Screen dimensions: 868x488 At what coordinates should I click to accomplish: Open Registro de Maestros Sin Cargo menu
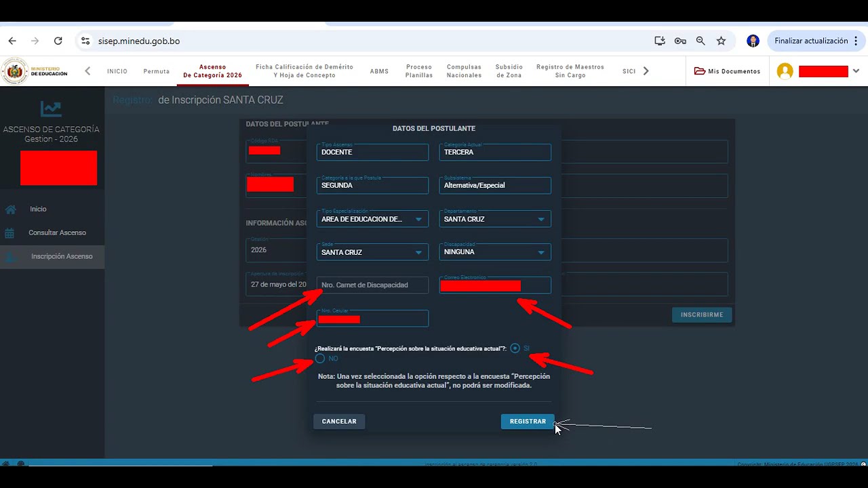[570, 71]
